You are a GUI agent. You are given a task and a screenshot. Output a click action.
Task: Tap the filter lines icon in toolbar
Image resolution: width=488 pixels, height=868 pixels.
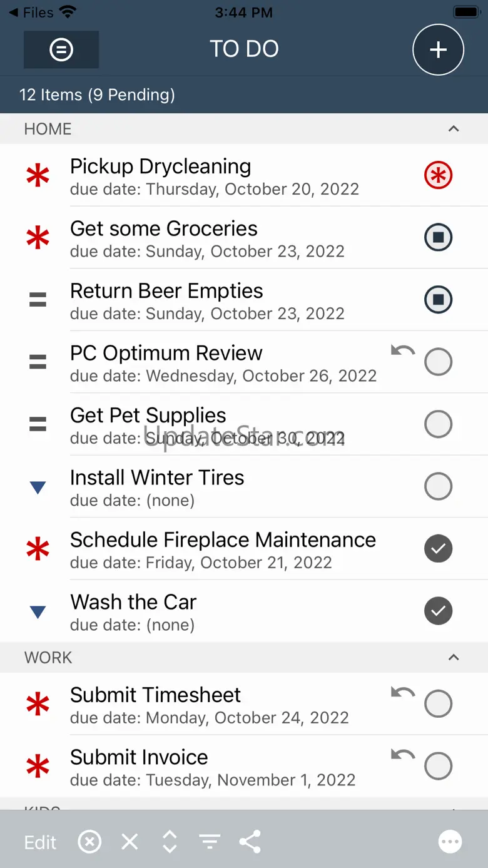[210, 842]
